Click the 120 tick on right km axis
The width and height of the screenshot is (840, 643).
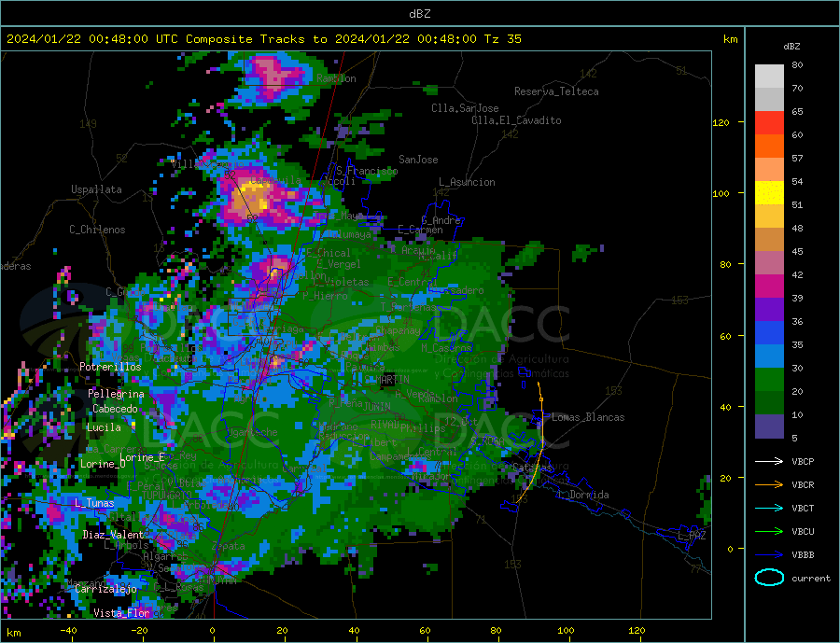(721, 122)
